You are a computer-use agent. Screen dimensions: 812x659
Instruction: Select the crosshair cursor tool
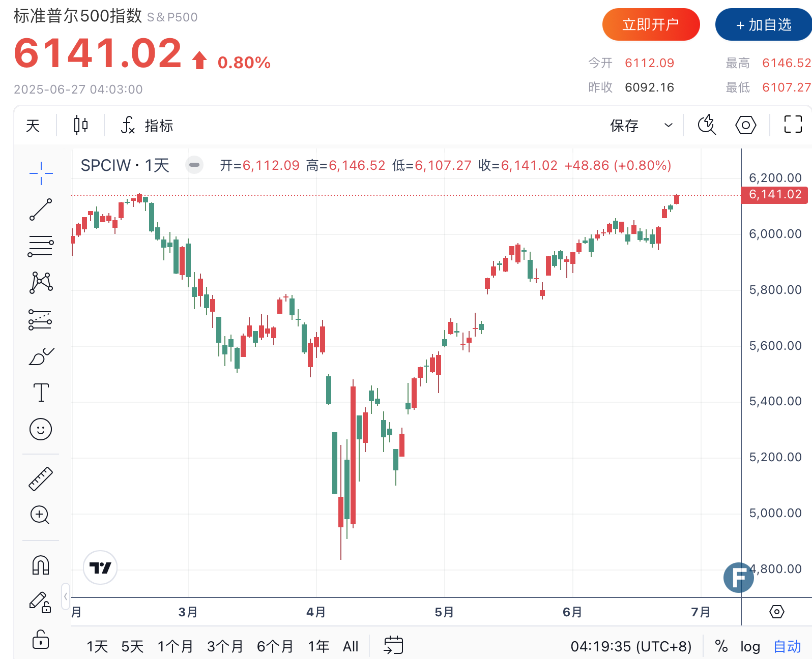41,173
